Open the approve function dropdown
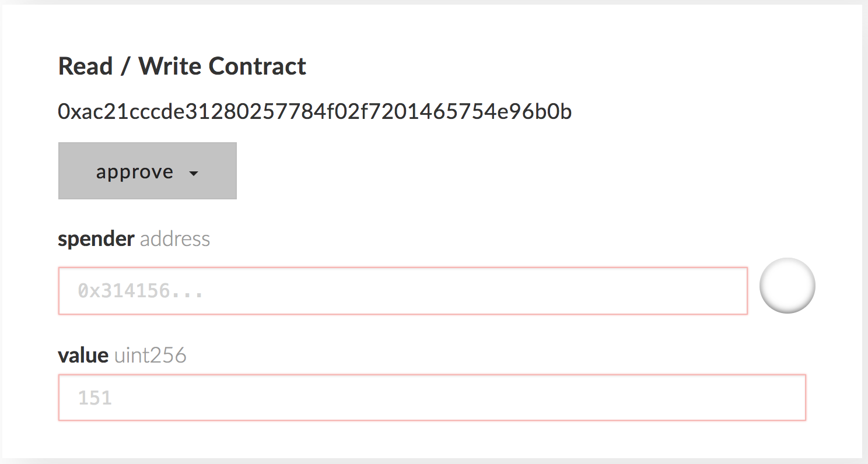Screen dimensions: 868x464 pos(147,171)
